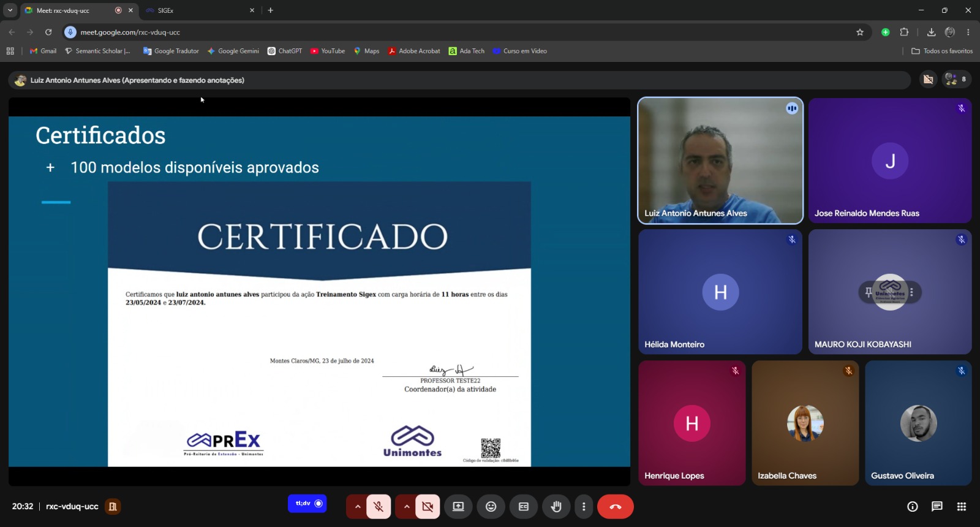Open a new browser tab
This screenshot has height=527, width=980.
pyautogui.click(x=271, y=10)
